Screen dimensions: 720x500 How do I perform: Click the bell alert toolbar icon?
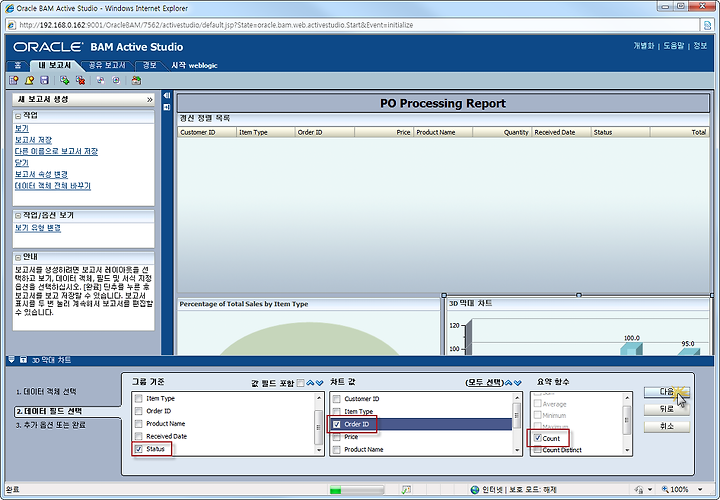coord(29,80)
